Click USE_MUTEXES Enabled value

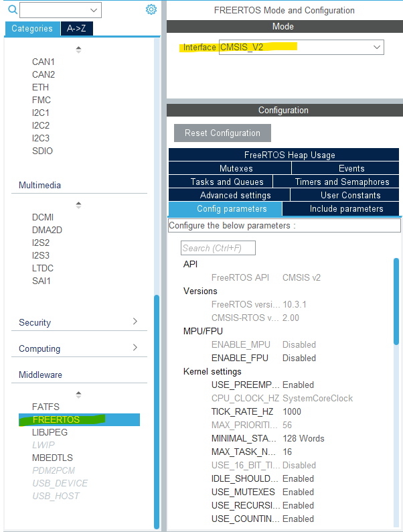(298, 492)
